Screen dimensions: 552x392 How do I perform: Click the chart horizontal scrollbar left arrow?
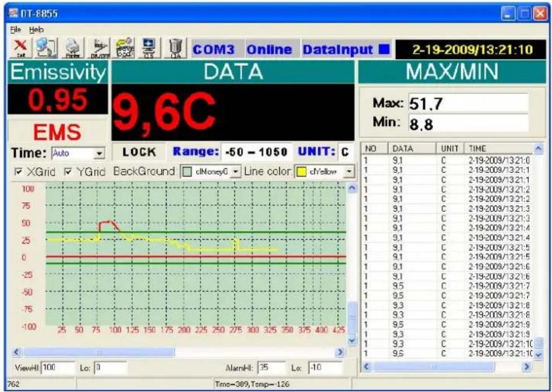click(17, 352)
